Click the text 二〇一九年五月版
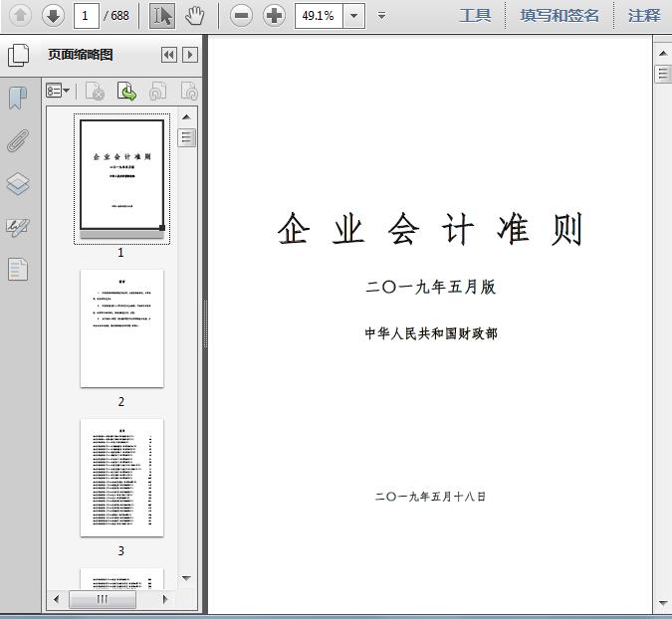The image size is (672, 619). [431, 287]
